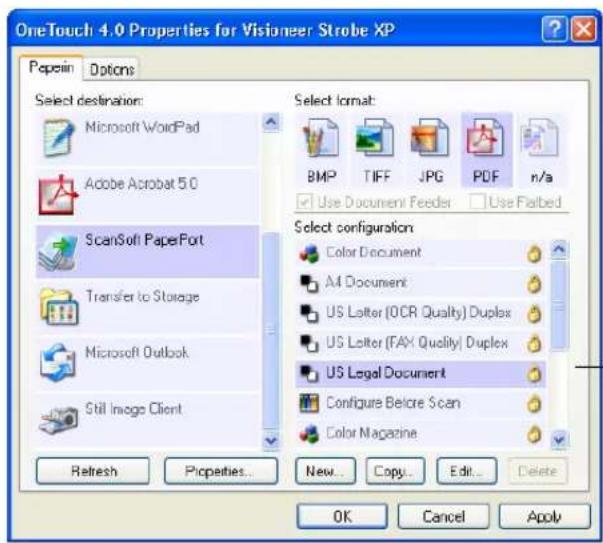
Task: Click destination list scroll up arrow
Action: click(271, 122)
